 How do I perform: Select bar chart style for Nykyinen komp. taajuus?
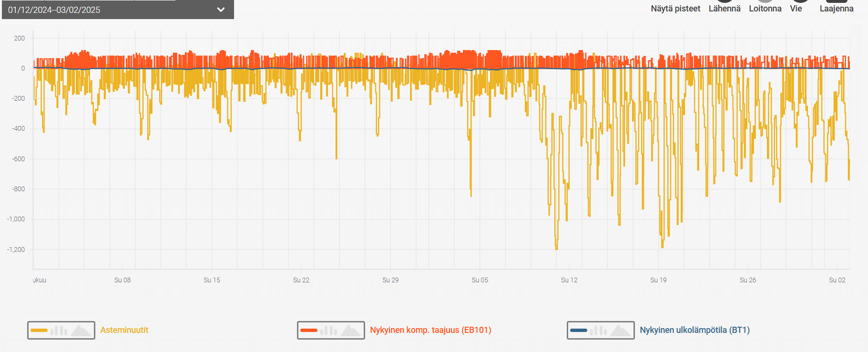pyautogui.click(x=328, y=330)
